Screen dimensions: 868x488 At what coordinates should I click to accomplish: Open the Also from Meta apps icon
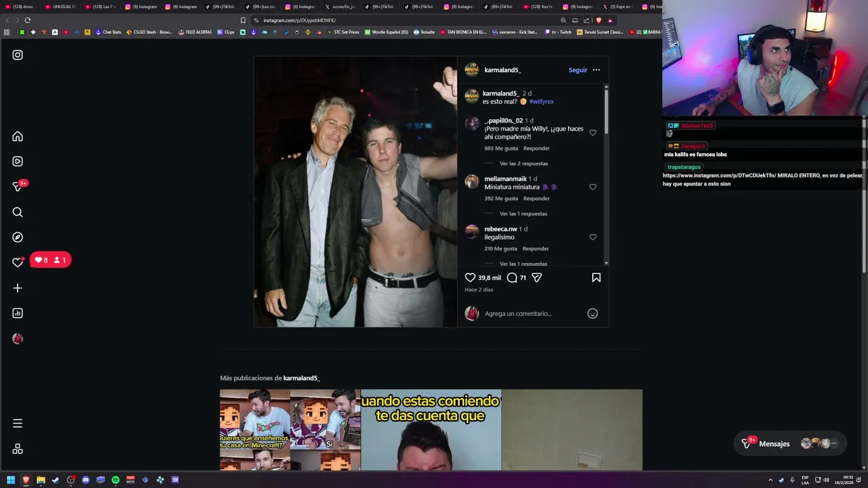tap(18, 449)
